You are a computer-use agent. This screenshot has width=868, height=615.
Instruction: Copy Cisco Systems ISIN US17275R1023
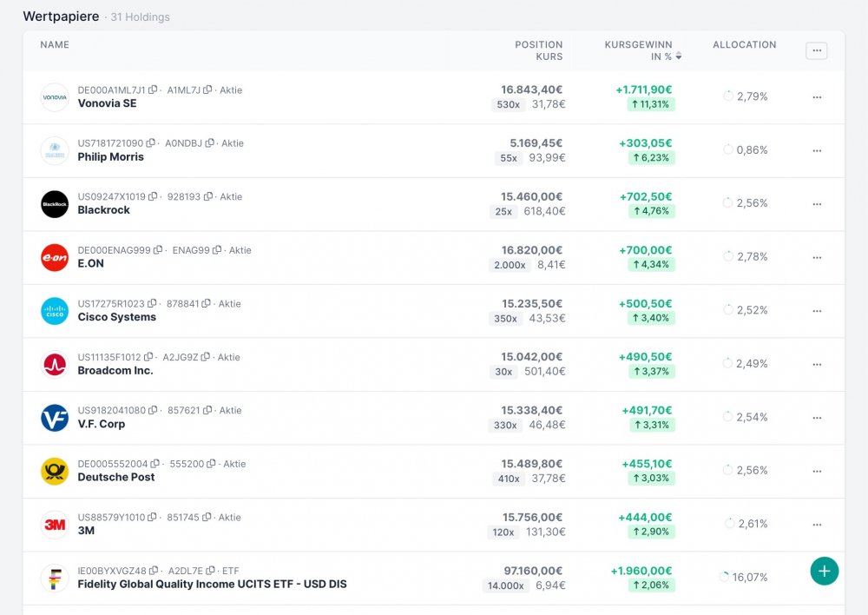tap(152, 304)
